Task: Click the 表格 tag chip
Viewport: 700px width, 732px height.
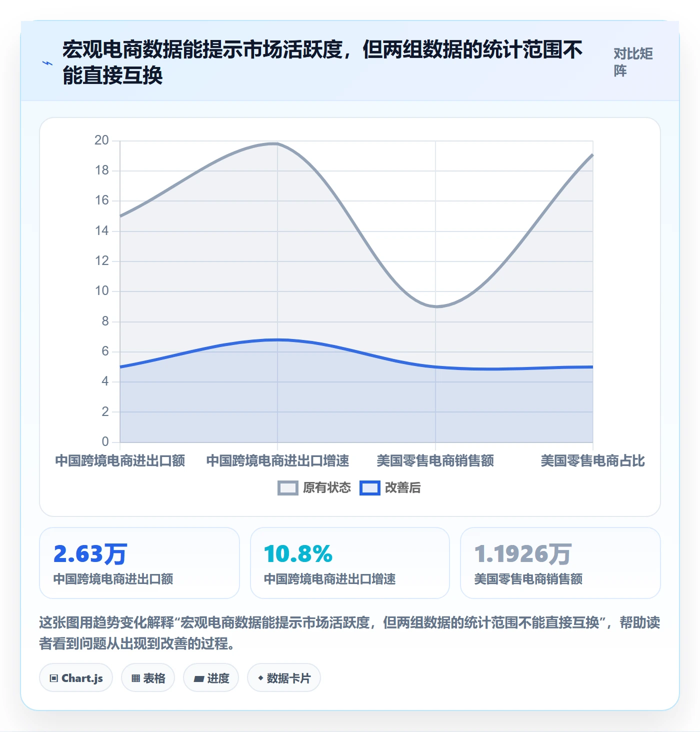Action: click(148, 678)
